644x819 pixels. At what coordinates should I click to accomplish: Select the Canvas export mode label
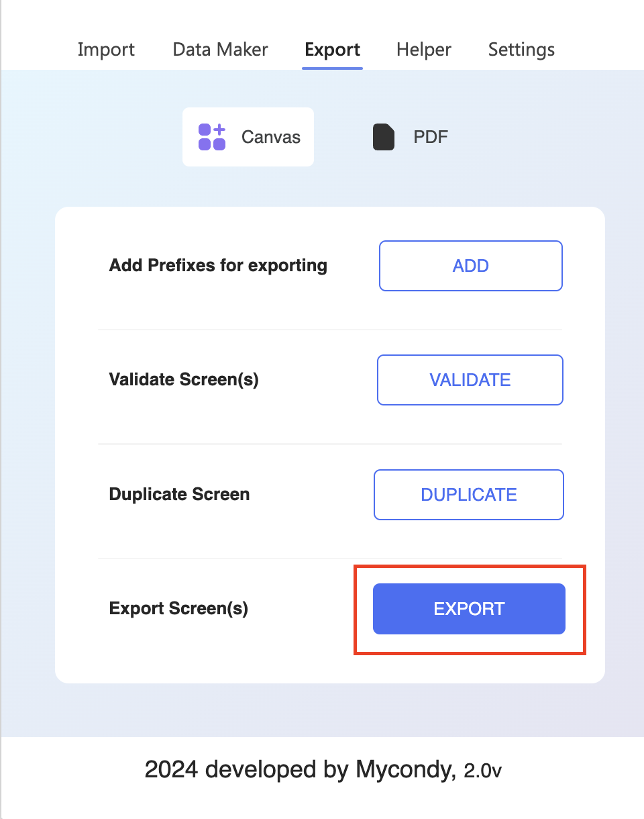click(271, 138)
